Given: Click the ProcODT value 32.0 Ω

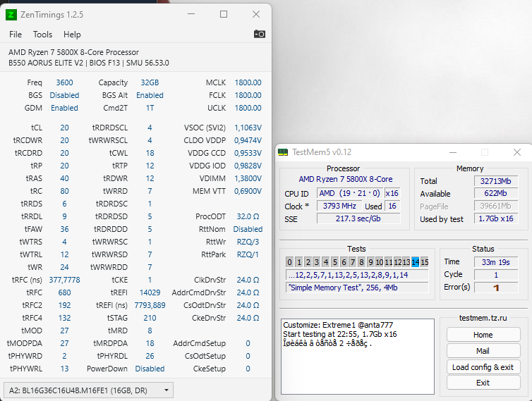Looking at the screenshot, I should (248, 216).
